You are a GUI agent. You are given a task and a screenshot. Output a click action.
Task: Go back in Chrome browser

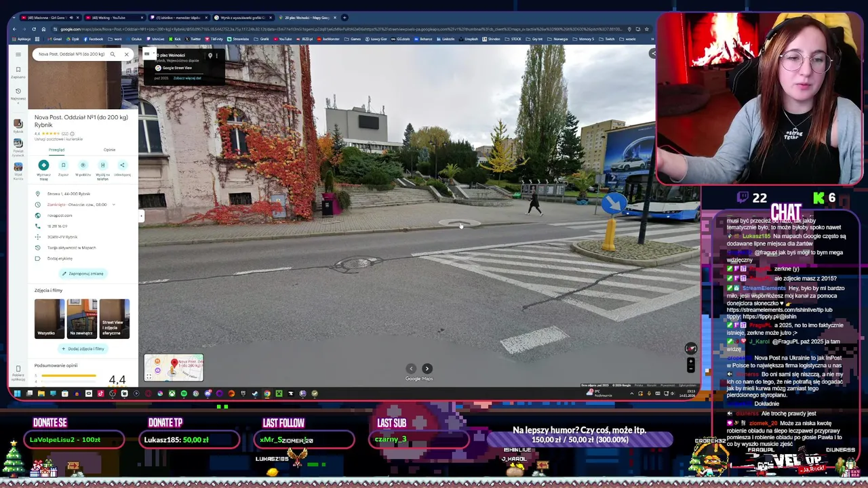pyautogui.click(x=16, y=29)
